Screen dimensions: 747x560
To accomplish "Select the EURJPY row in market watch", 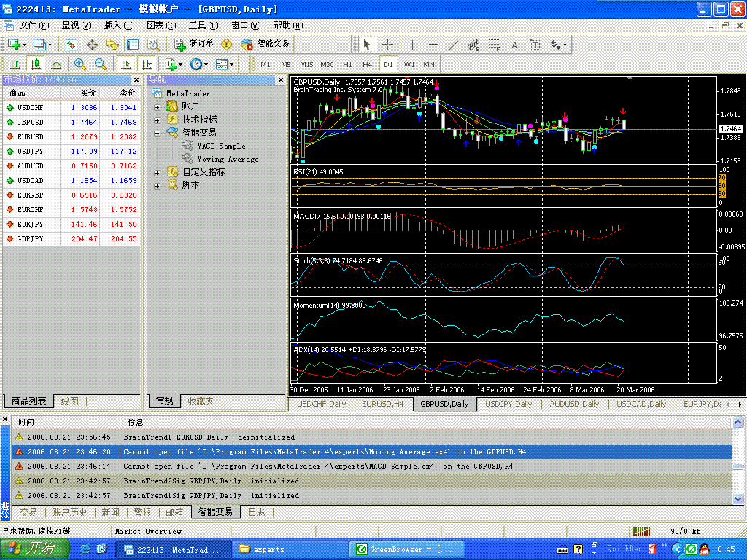I will (x=71, y=225).
